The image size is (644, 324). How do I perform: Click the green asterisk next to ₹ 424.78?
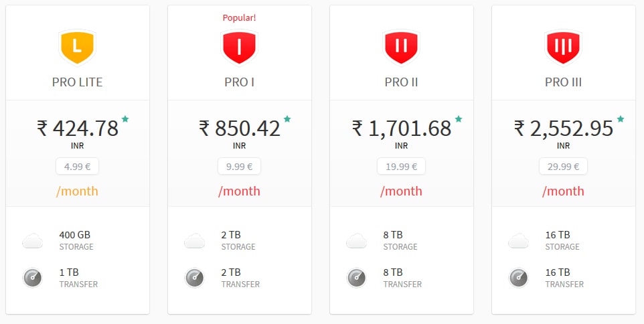pos(125,119)
